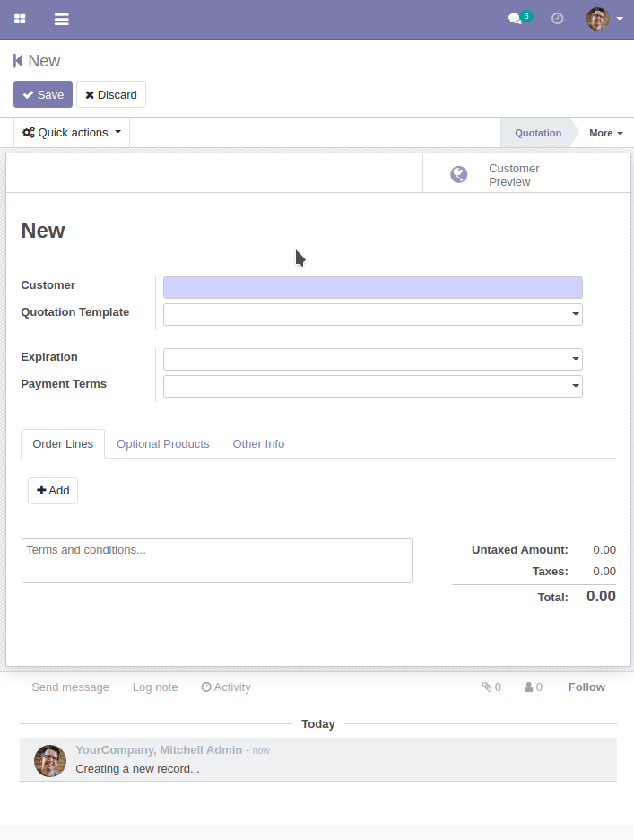Open followers list with the person icon
634x840 pixels.
[x=526, y=687]
